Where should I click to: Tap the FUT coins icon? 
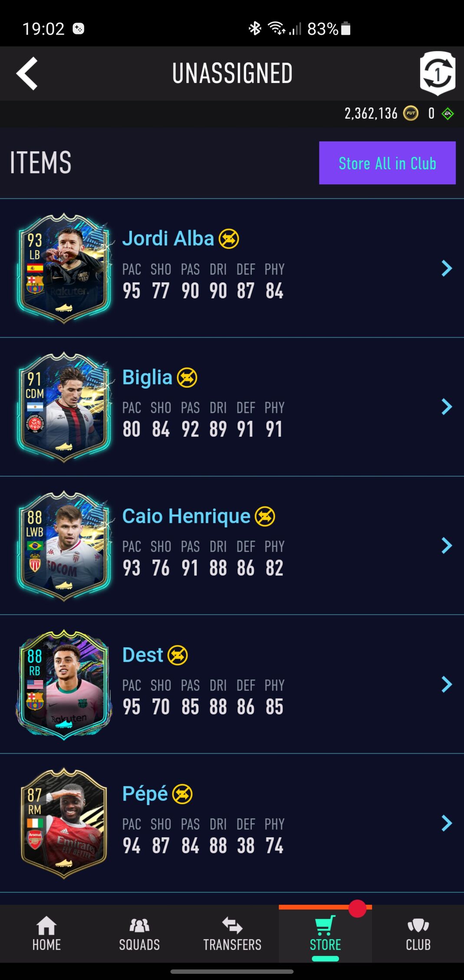click(x=411, y=114)
